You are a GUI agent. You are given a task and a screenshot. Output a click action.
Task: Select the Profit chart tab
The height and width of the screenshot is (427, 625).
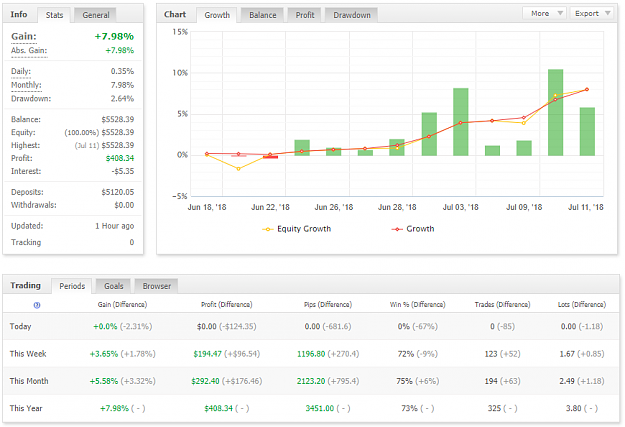coord(305,15)
